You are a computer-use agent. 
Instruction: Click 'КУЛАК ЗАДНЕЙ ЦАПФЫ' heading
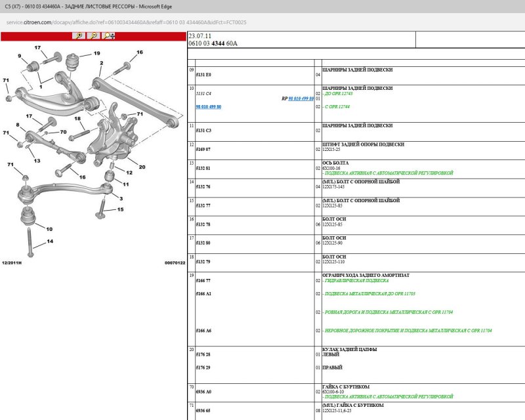click(350, 349)
